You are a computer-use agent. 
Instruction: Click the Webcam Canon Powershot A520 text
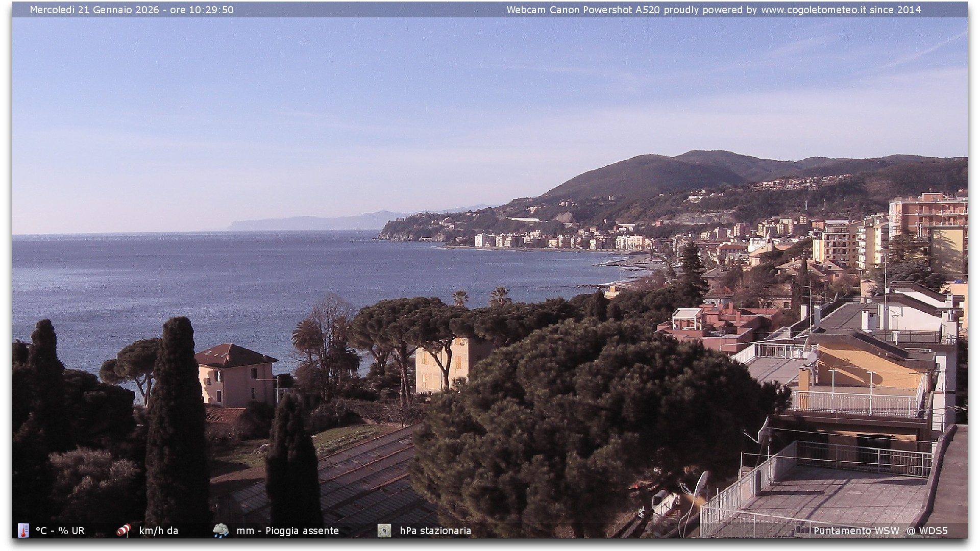click(583, 10)
